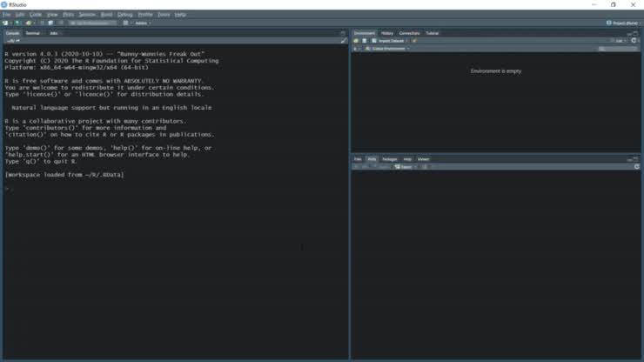The height and width of the screenshot is (362, 644).
Task: Refresh the Environment pane
Action: [634, 41]
